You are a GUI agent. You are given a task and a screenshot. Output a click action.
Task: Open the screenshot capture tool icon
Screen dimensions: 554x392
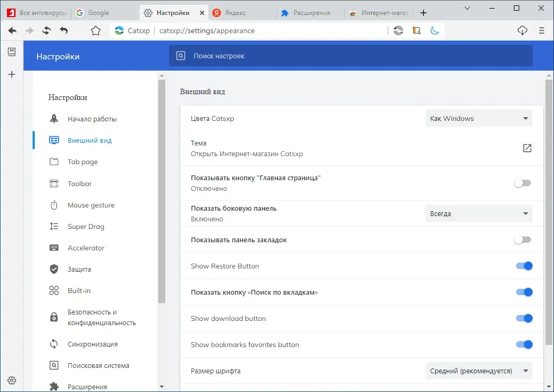click(417, 31)
